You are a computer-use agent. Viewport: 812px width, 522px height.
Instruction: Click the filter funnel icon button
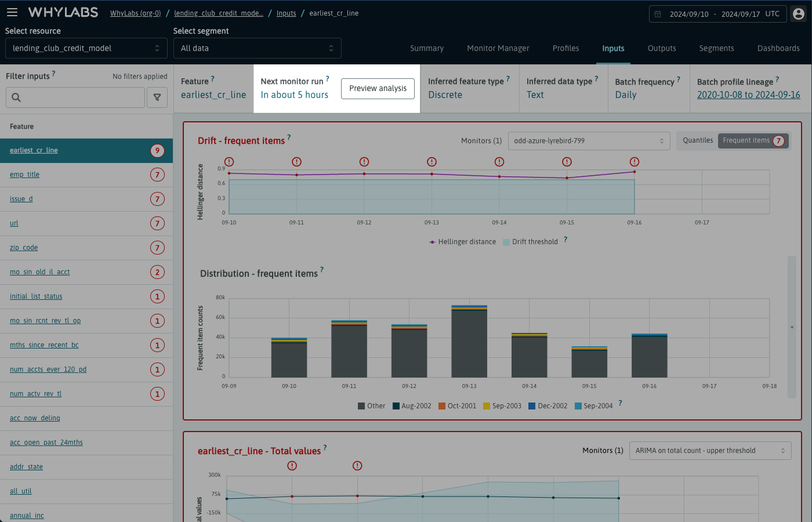tap(157, 97)
